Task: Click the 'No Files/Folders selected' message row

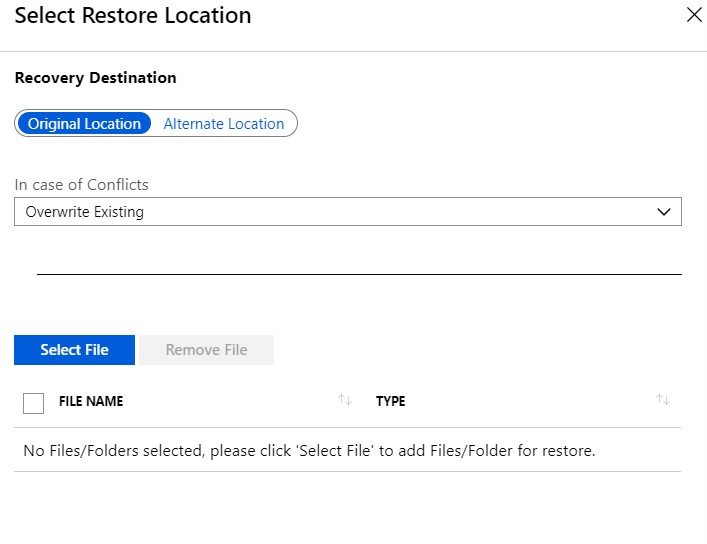Action: coord(348,450)
